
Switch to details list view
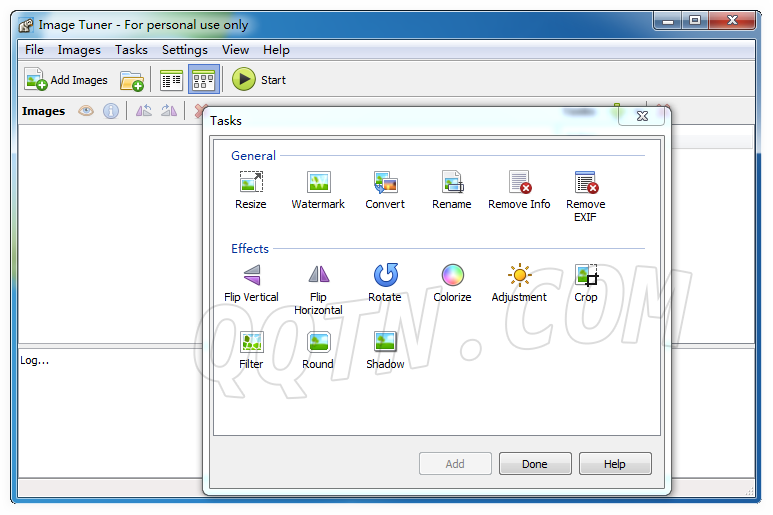(171, 80)
